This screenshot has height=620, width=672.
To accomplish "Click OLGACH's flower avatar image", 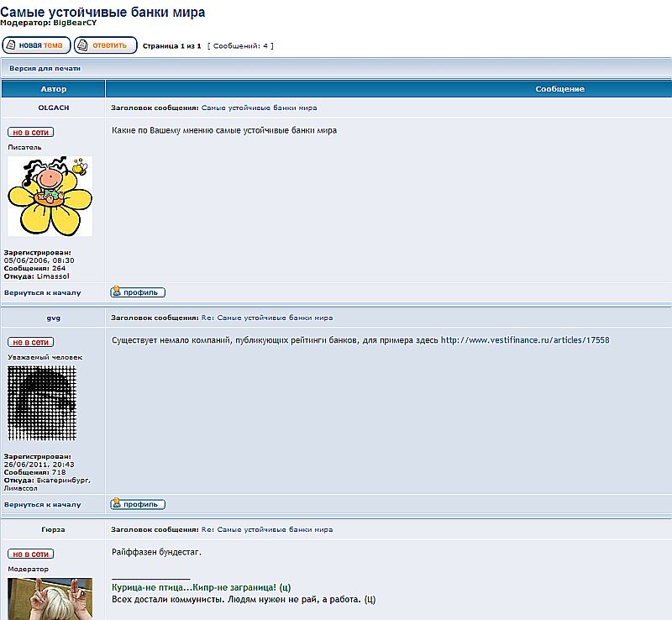I will point(50,196).
